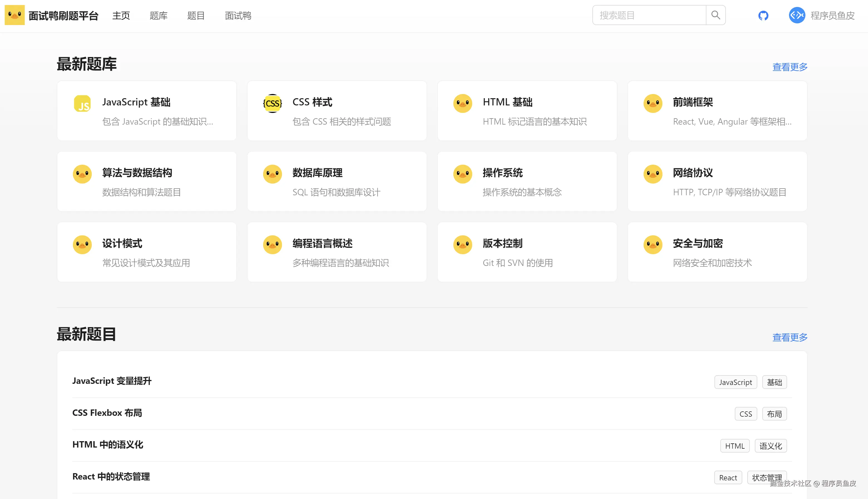Click the duck icon on the HTML 基础 card
The width and height of the screenshot is (868, 499).
[x=463, y=103]
